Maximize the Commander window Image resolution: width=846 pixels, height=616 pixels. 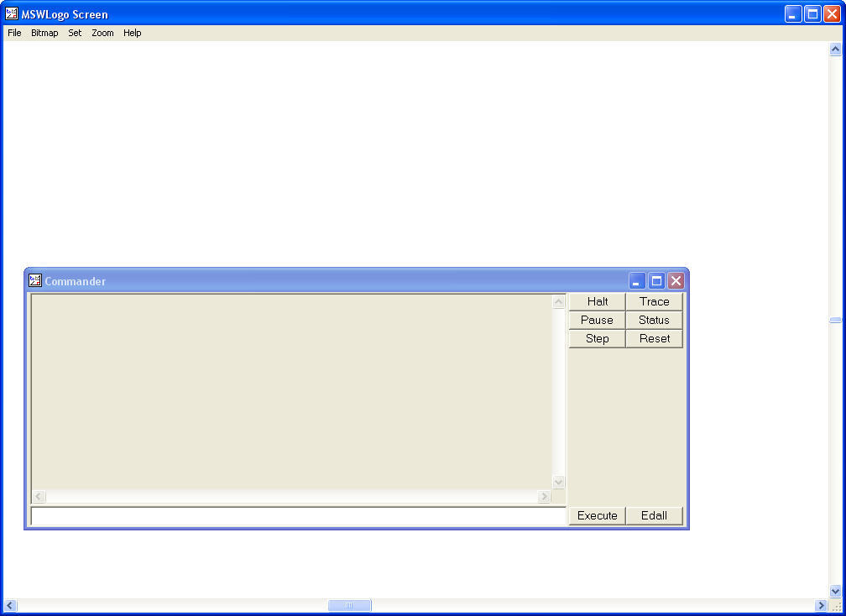tap(656, 281)
